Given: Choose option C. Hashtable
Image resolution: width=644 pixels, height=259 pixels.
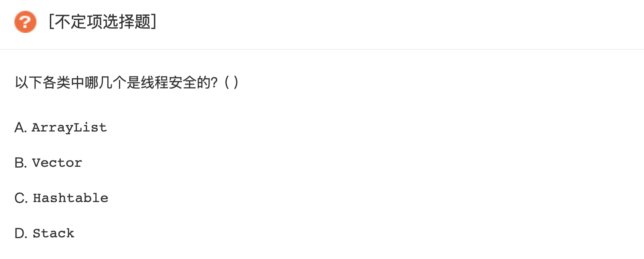Looking at the screenshot, I should click(61, 198).
